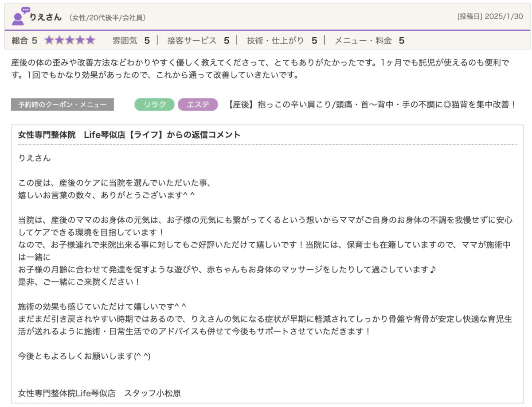
Task: Click the fifth purple rating star
Action: 90,41
